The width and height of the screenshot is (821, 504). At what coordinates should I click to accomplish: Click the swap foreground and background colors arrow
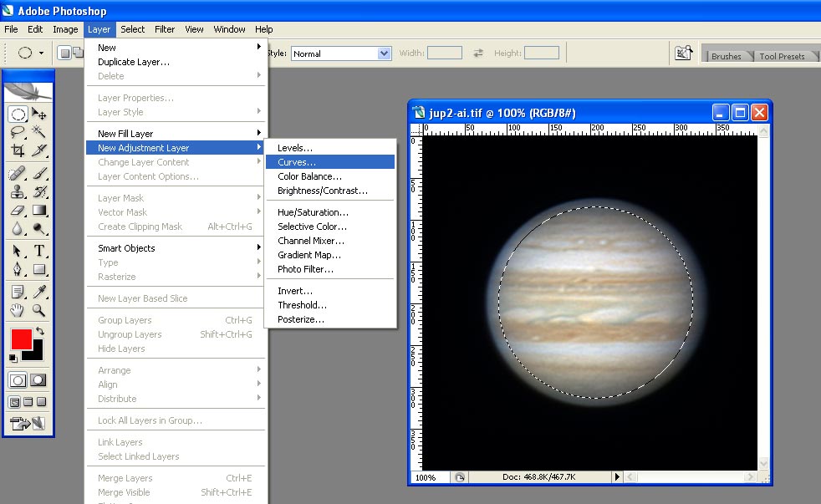[40, 331]
